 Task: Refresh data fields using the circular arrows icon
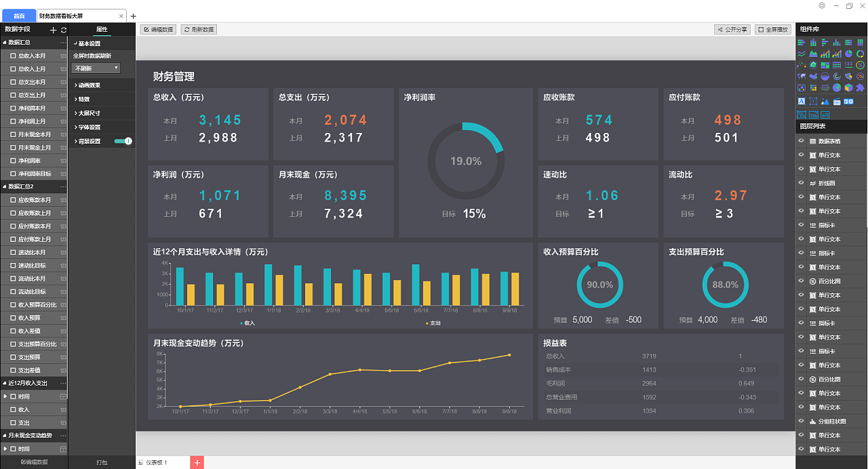(x=64, y=30)
